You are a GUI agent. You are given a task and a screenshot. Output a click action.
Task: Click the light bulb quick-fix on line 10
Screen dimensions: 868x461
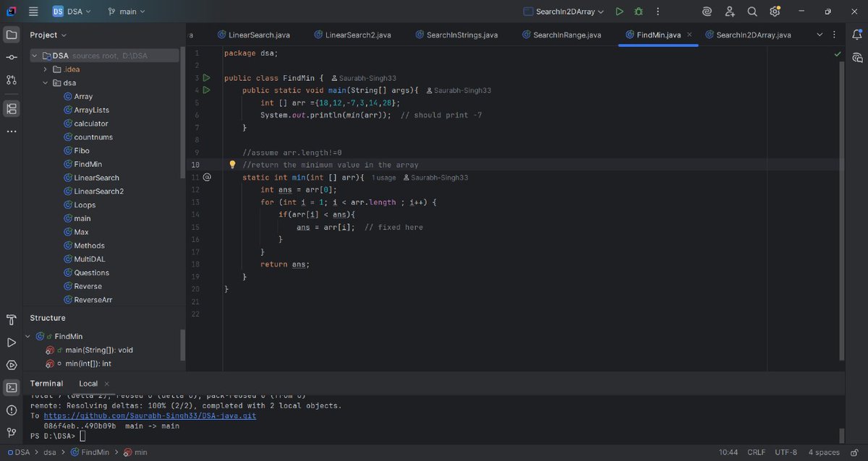[x=233, y=165]
